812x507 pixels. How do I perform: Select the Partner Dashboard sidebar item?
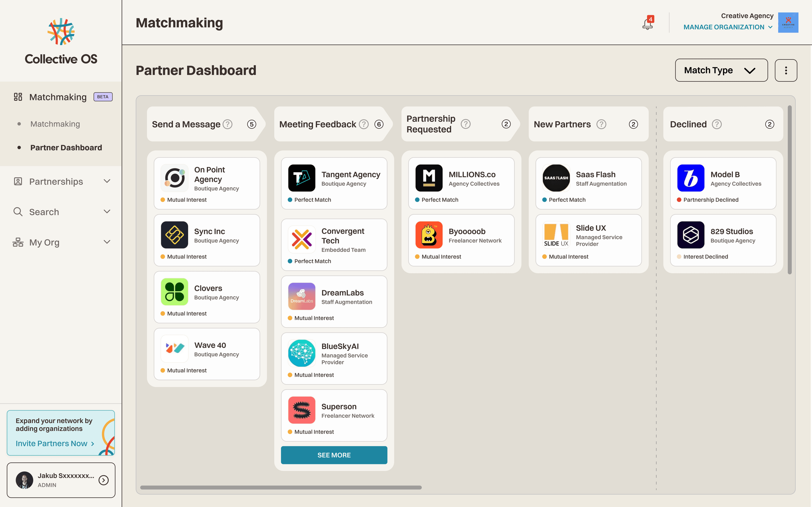(x=66, y=148)
